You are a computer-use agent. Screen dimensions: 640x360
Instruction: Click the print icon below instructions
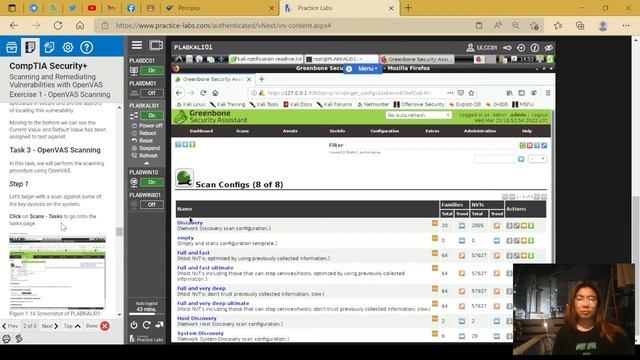7,338
